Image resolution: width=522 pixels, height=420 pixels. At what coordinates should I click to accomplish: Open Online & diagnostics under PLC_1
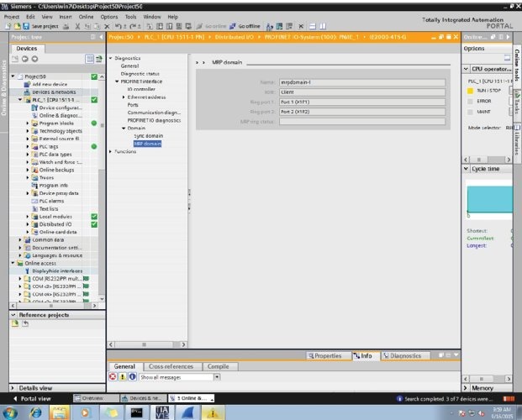pos(61,115)
